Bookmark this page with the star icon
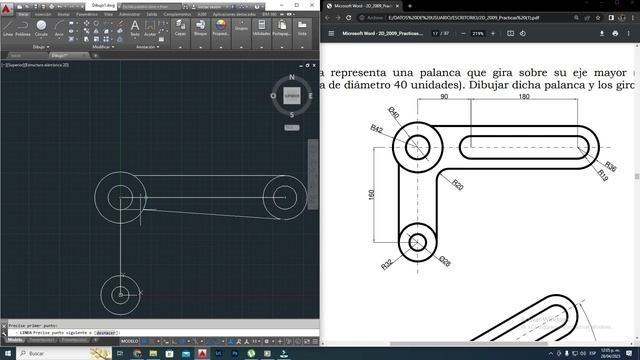 pyautogui.click(x=598, y=18)
